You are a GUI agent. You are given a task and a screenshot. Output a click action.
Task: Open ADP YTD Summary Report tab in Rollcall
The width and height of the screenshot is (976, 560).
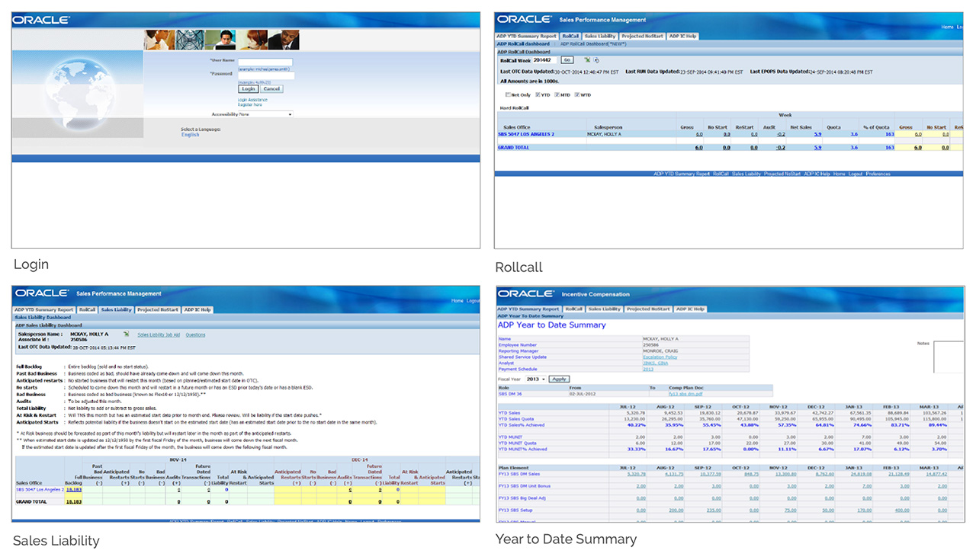coord(527,36)
